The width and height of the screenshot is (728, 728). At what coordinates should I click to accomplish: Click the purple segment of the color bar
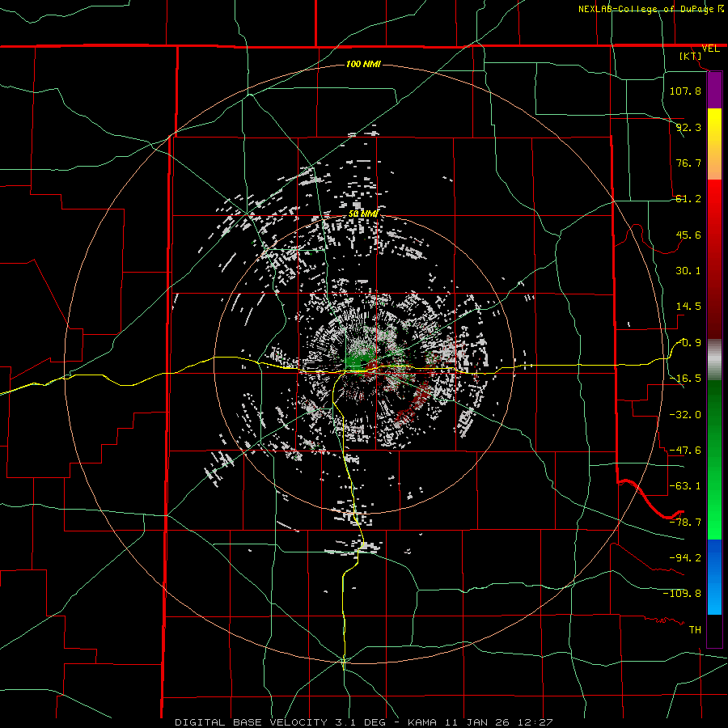coord(714,91)
